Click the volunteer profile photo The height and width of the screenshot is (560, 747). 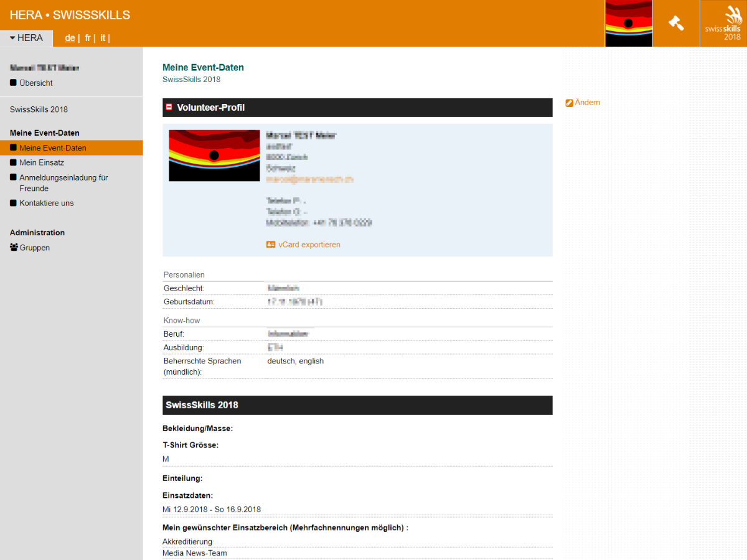coord(214,156)
